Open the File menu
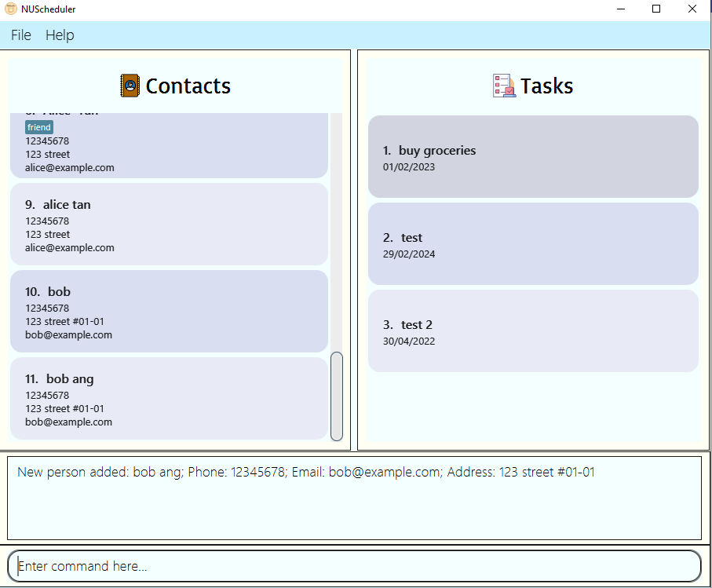 click(x=21, y=35)
